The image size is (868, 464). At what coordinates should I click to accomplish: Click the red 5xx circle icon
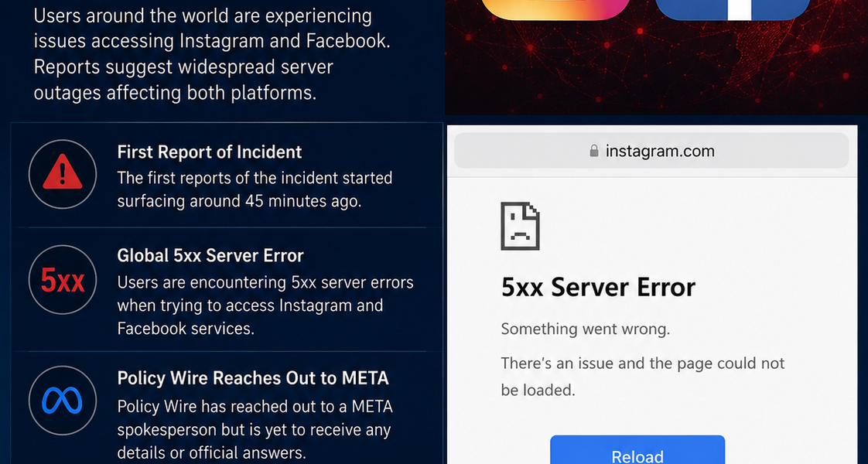click(x=63, y=280)
